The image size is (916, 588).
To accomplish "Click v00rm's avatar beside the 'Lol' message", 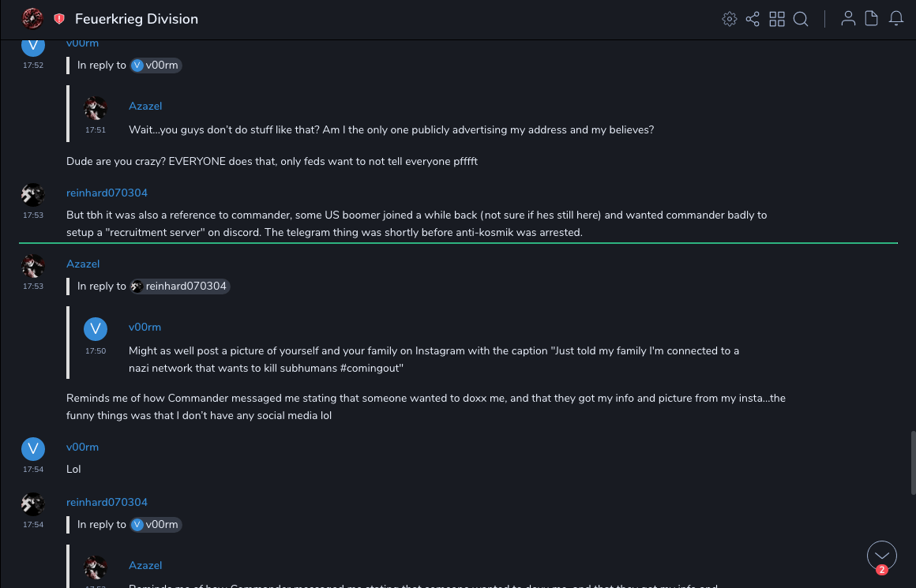I will (32, 449).
